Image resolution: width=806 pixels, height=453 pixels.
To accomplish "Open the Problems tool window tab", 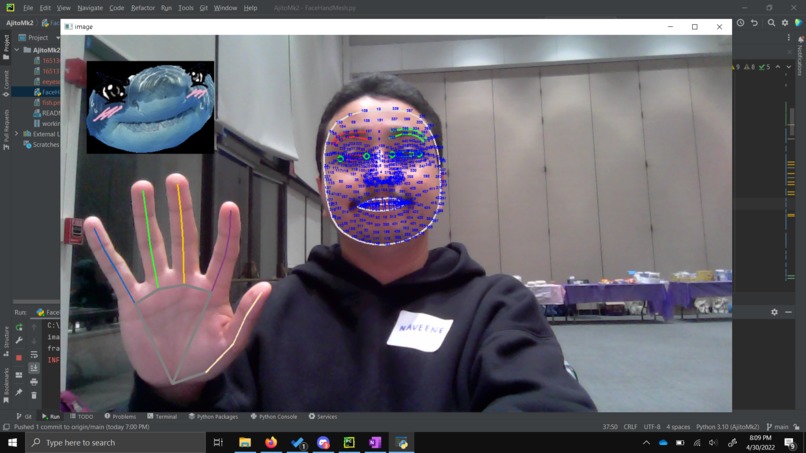I will 120,416.
